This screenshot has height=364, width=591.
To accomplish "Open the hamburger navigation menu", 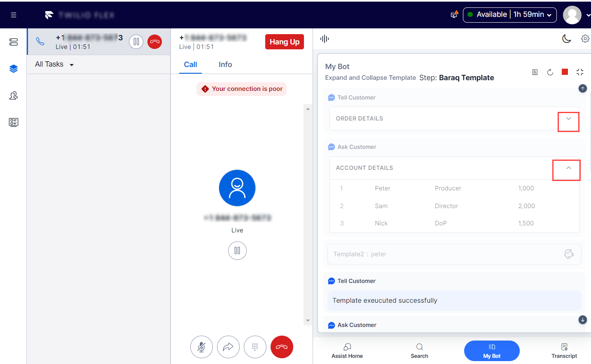I will tap(14, 15).
